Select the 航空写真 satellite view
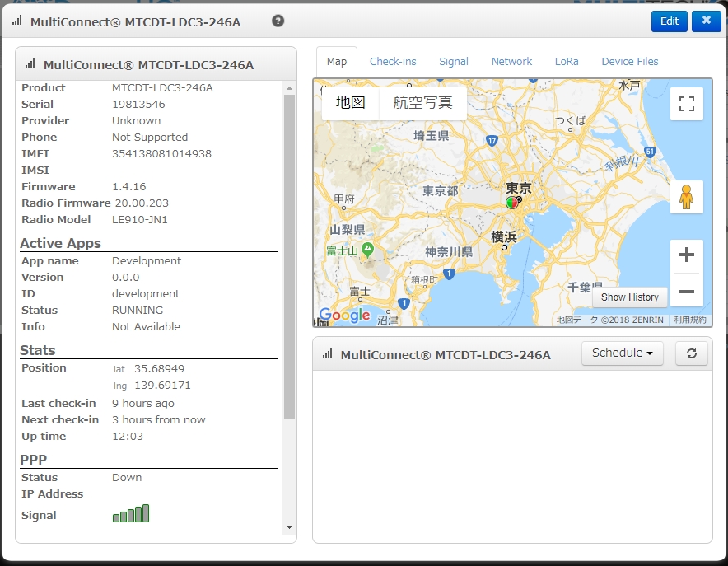This screenshot has width=728, height=566. [x=422, y=102]
